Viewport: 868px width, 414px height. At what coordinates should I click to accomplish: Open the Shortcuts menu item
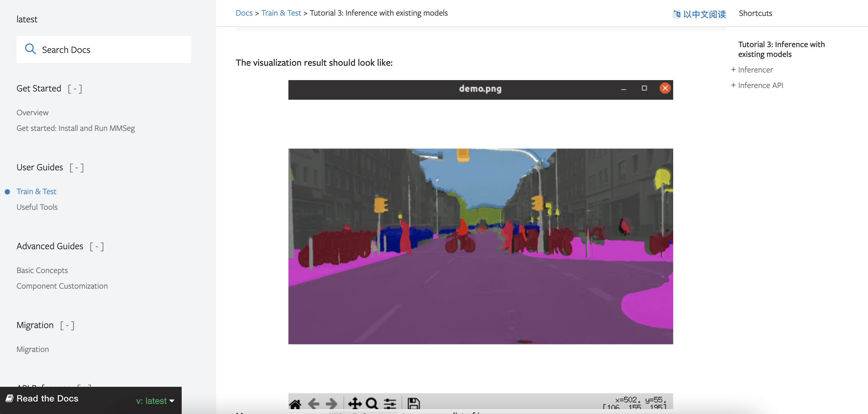755,13
